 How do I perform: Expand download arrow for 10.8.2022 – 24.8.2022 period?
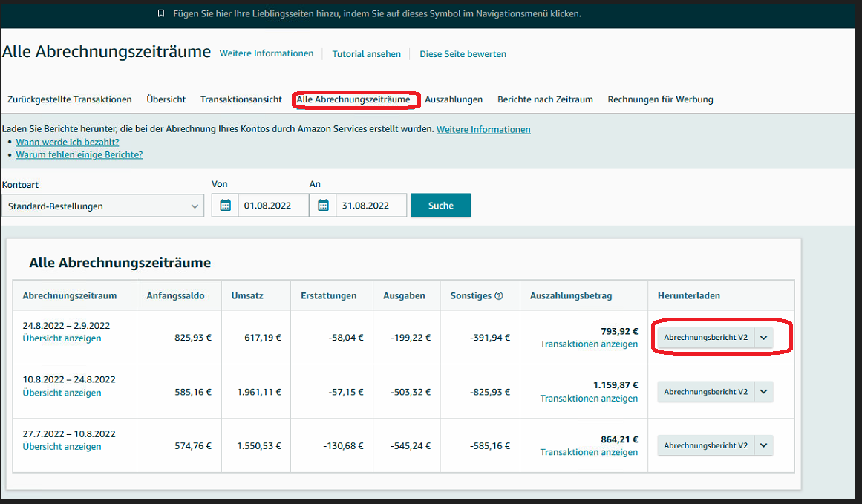pos(764,392)
